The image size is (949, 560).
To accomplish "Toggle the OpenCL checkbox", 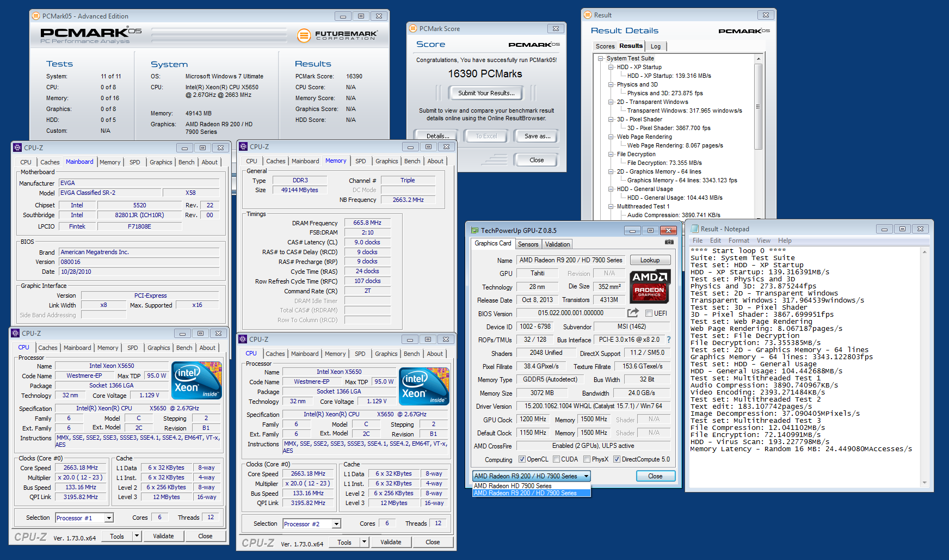I will tap(522, 459).
